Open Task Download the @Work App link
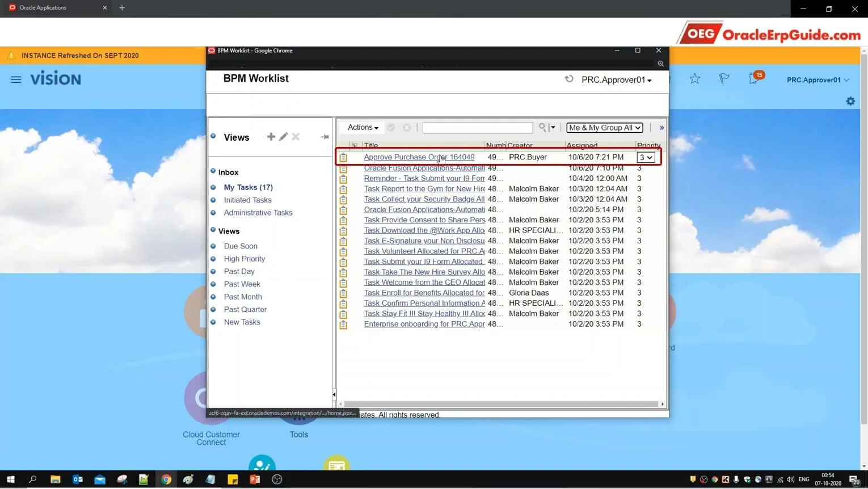 coord(424,230)
